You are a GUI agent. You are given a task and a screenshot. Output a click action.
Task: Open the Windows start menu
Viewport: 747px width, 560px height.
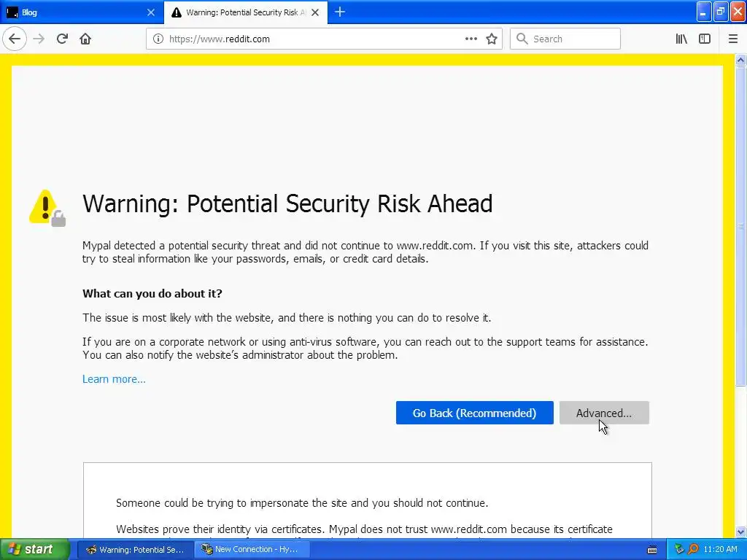[x=35, y=550]
